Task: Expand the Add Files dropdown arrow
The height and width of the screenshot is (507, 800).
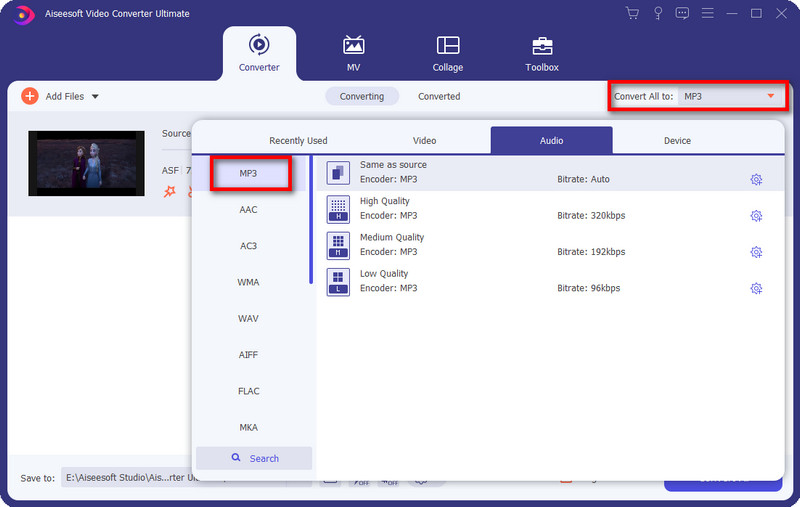Action: tap(95, 97)
